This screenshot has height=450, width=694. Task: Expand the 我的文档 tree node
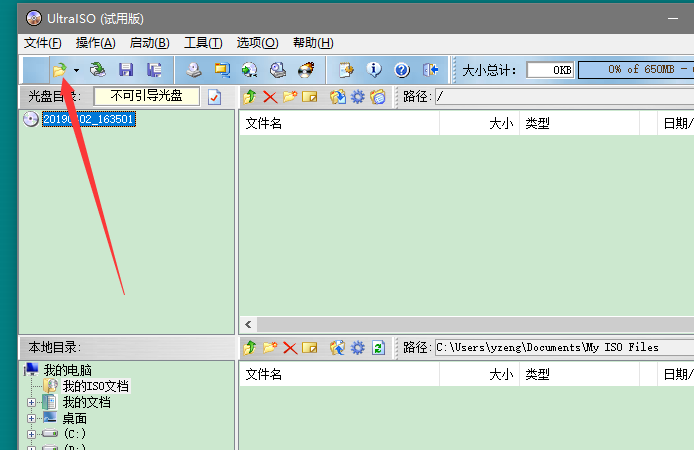pos(31,402)
